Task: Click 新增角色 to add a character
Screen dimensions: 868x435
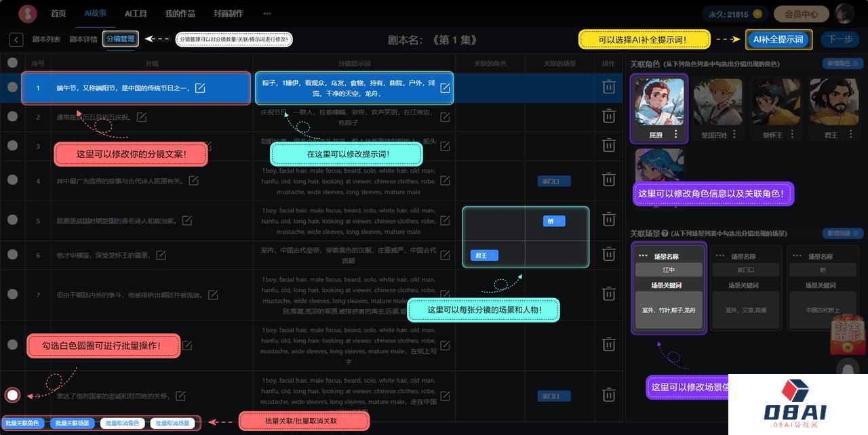Action: click(x=843, y=63)
